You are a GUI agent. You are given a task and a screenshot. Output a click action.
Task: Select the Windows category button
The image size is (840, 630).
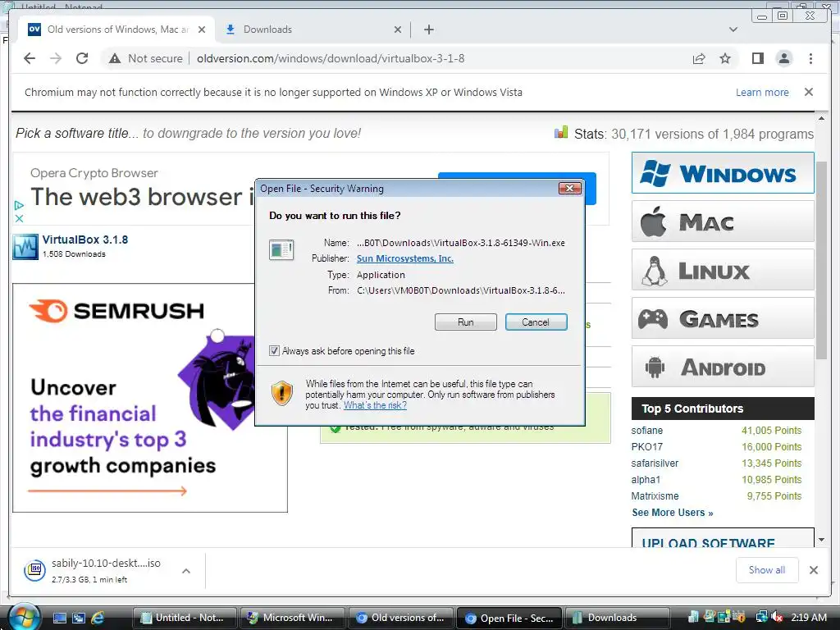pos(723,173)
